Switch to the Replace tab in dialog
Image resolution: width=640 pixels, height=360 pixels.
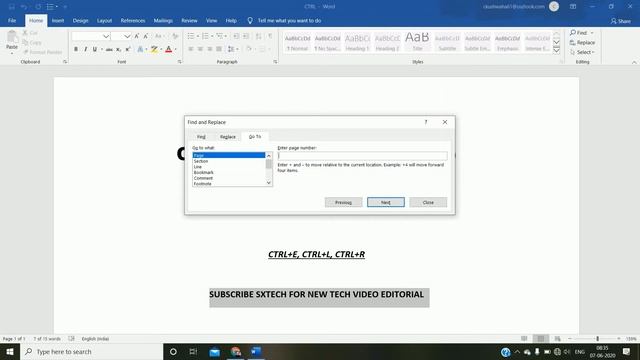(x=227, y=137)
